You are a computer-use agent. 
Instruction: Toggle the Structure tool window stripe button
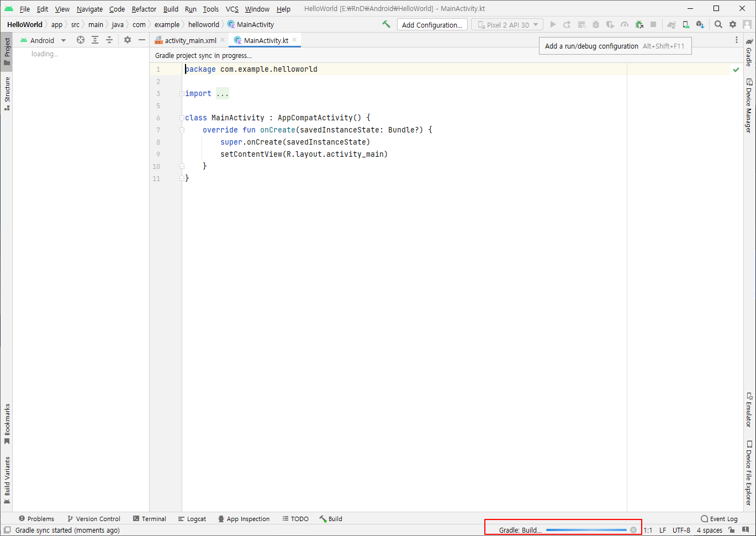(7, 94)
